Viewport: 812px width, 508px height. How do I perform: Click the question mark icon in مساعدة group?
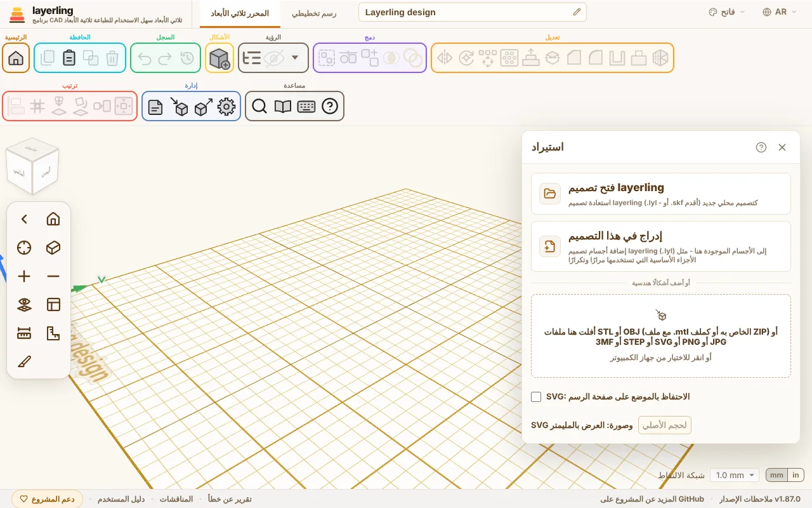pos(330,107)
